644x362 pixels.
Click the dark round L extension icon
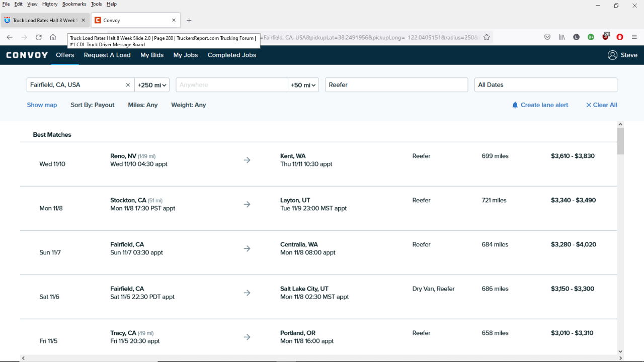(577, 37)
